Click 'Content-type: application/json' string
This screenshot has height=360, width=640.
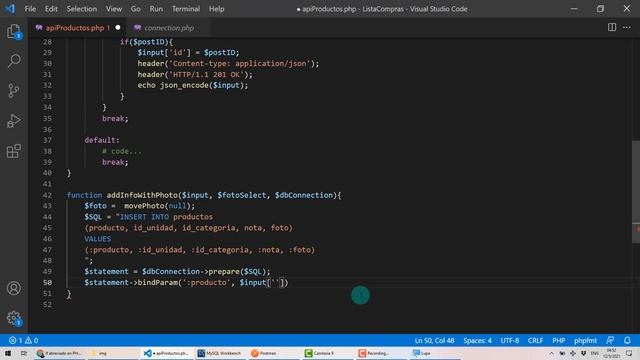[x=240, y=63]
